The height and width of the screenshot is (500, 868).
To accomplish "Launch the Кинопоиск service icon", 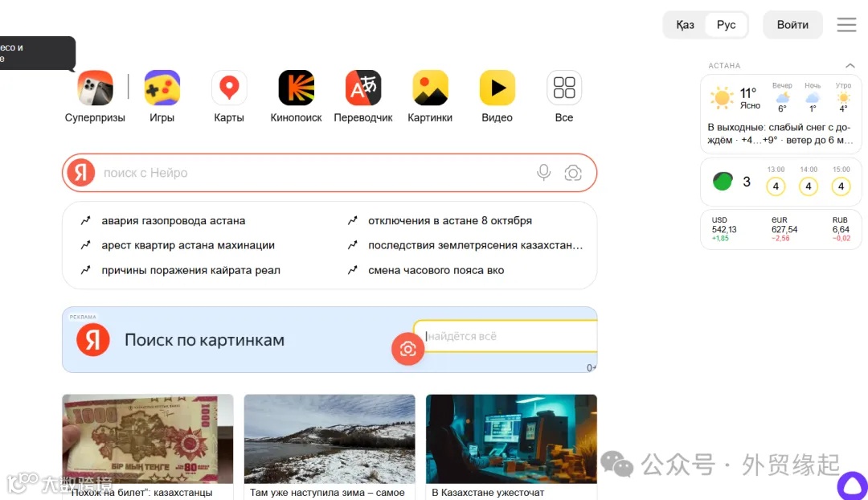I will pyautogui.click(x=296, y=88).
